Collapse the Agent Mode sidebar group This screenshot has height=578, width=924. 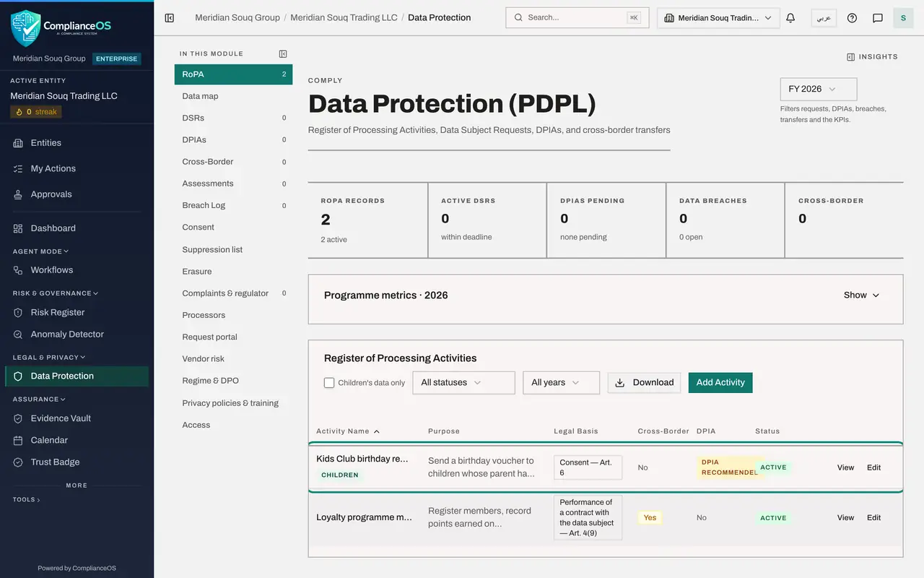tap(40, 251)
